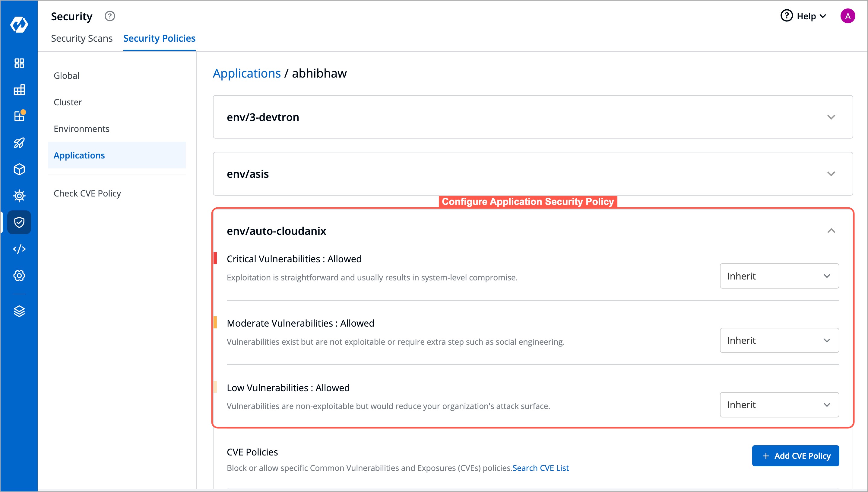Open Critical Vulnerabilities Inherit dropdown
Image resolution: width=868 pixels, height=492 pixels.
click(779, 276)
